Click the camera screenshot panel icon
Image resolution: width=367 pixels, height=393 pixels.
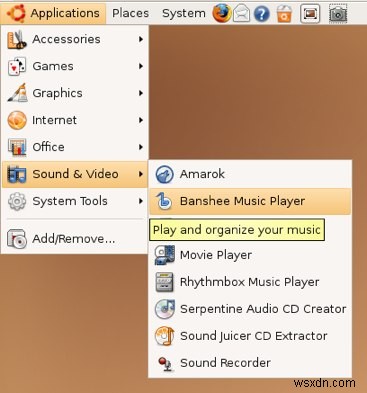(338, 14)
